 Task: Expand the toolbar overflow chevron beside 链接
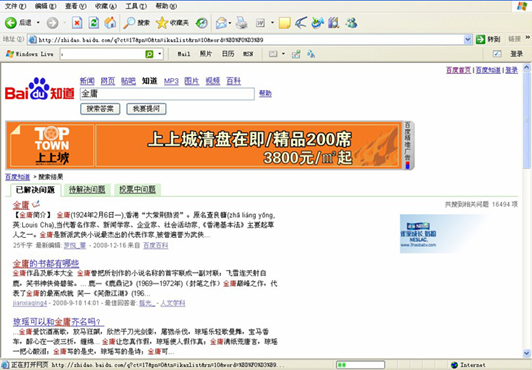pyautogui.click(x=528, y=37)
